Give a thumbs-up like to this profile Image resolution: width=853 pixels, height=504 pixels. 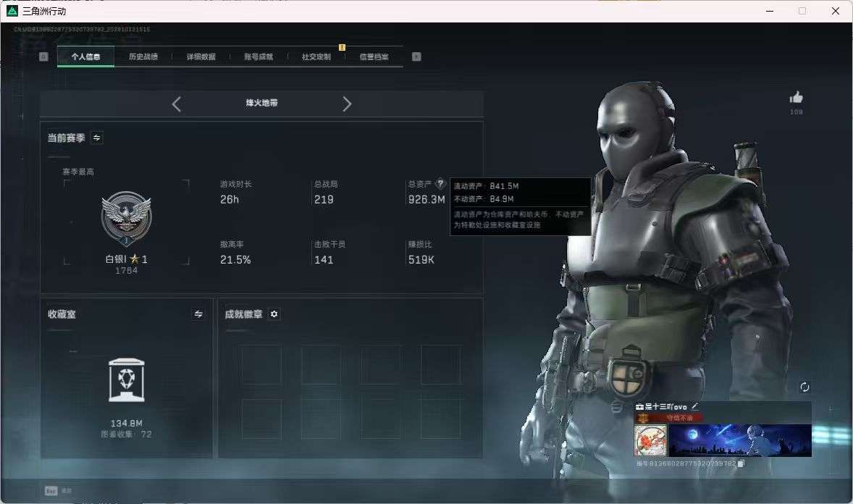(796, 98)
